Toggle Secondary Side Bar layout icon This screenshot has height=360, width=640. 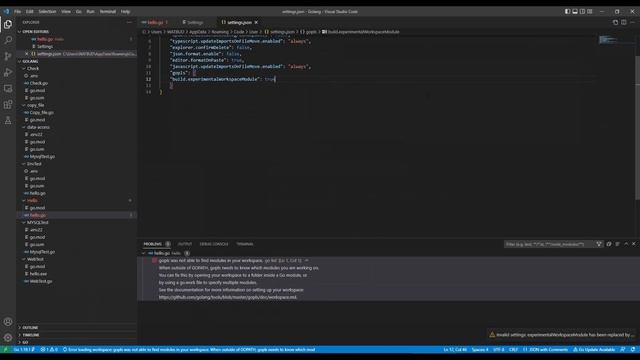pyautogui.click(x=582, y=11)
